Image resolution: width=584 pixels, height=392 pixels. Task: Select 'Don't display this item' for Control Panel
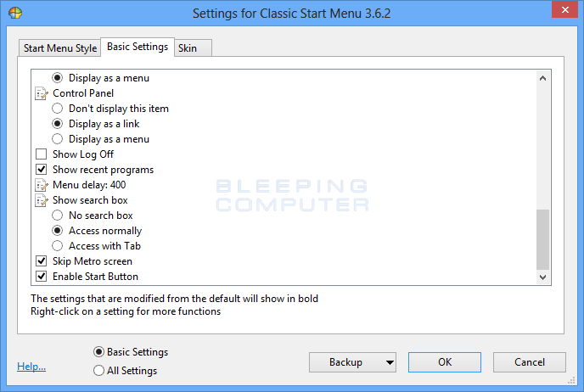57,109
